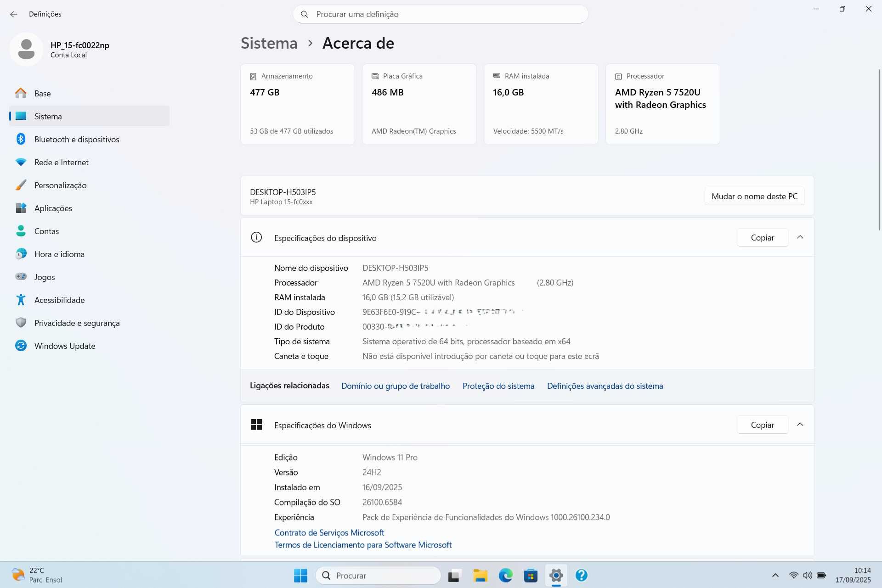Click the Contas person icon
Screen dimensions: 882x588
click(x=21, y=231)
